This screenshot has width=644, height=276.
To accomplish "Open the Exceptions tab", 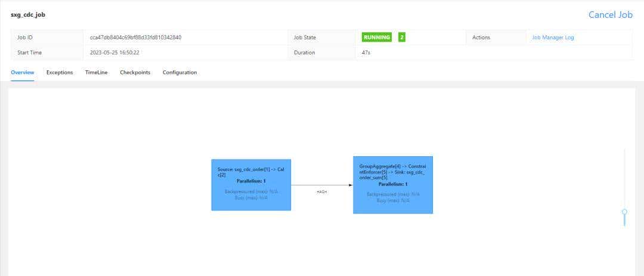I will tap(60, 72).
